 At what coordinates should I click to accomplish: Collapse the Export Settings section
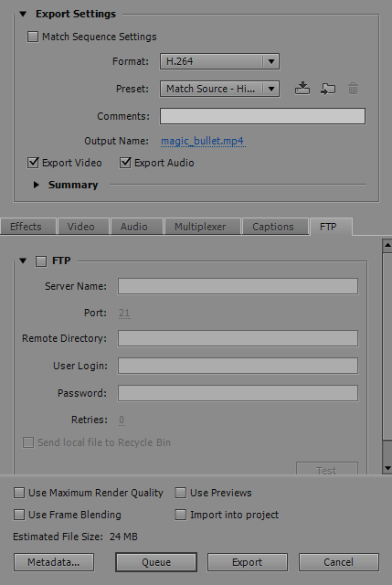(23, 15)
